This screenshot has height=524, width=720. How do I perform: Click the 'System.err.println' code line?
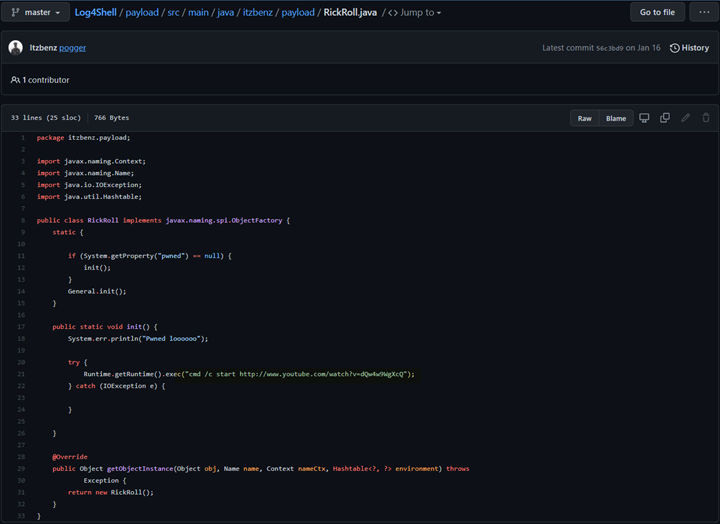(x=138, y=338)
